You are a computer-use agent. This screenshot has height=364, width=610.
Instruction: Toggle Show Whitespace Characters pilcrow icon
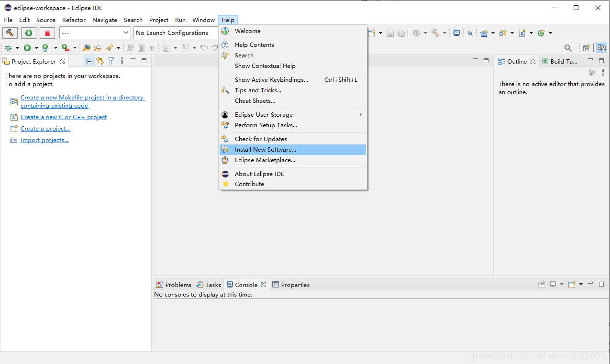[x=152, y=48]
